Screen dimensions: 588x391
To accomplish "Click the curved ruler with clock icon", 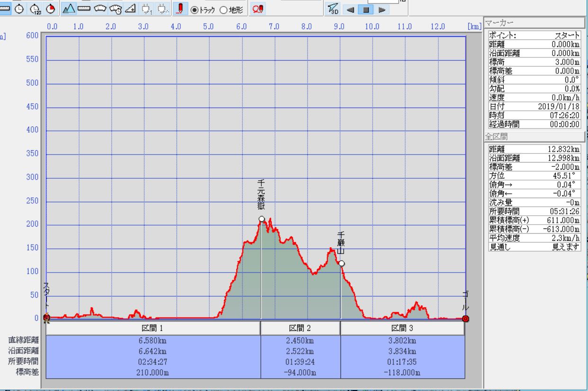I will pyautogui.click(x=116, y=9).
